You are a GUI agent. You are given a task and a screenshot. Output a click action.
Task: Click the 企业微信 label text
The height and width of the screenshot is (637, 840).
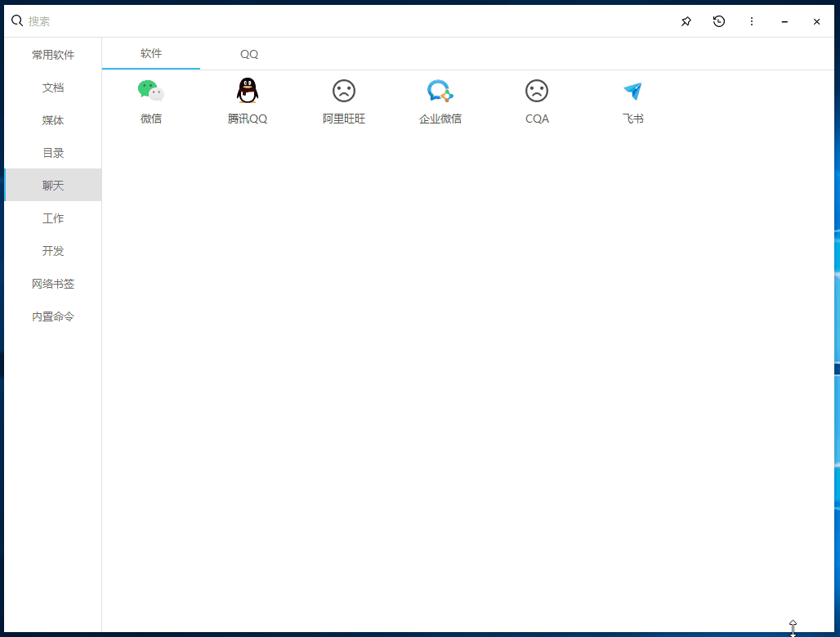pos(440,119)
